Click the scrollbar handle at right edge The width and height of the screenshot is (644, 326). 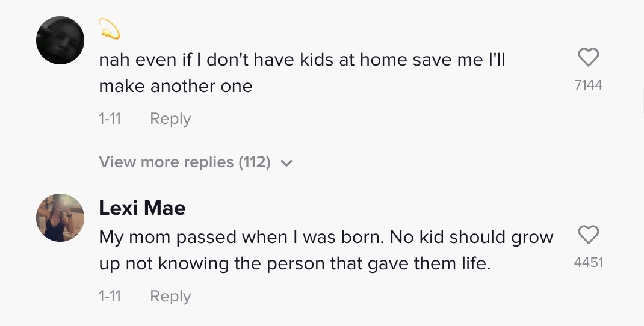coord(643,102)
